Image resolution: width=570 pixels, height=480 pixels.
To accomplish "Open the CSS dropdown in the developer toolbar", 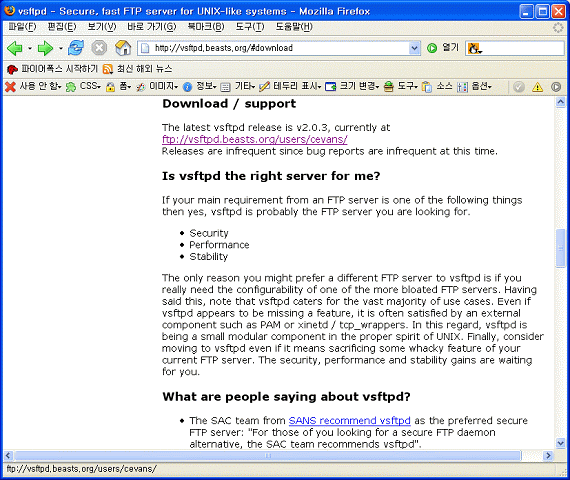I will click(x=83, y=87).
